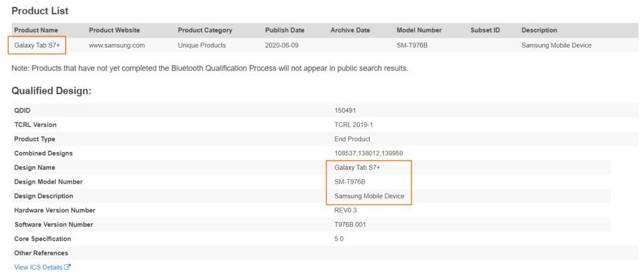Click the Unique Products category cell

point(202,45)
